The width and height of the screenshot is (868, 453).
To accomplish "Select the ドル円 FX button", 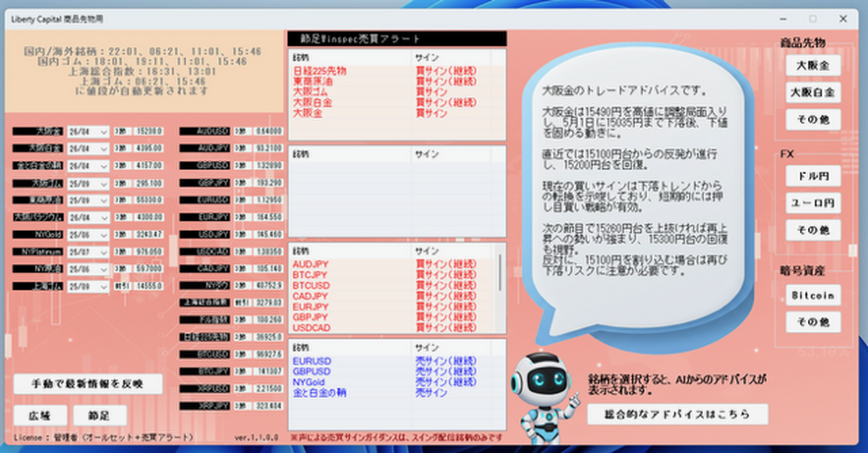I will click(x=813, y=176).
